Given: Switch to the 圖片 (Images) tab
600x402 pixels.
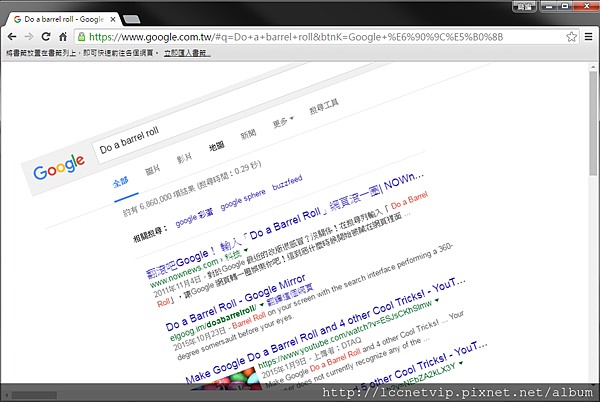Looking at the screenshot, I should click(x=152, y=170).
